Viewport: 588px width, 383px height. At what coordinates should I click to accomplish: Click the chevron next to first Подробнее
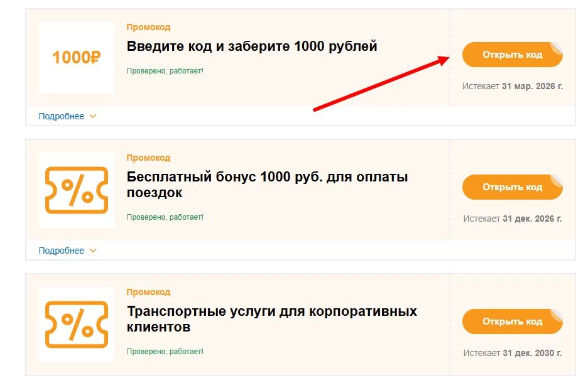pyautogui.click(x=92, y=116)
